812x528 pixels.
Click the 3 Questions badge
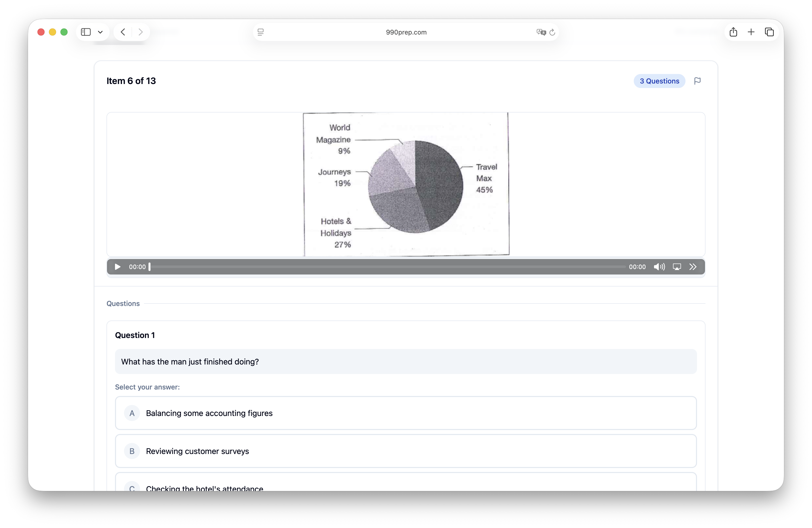pyautogui.click(x=659, y=81)
